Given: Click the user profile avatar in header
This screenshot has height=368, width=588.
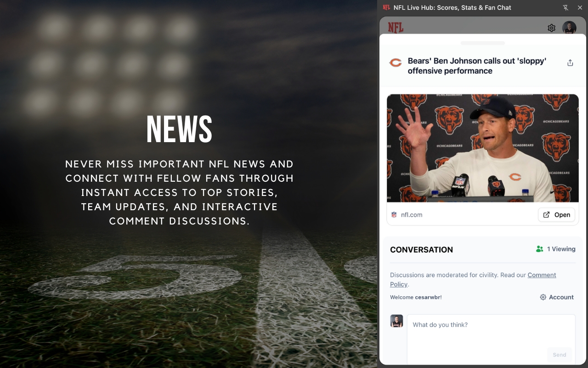Looking at the screenshot, I should [x=569, y=28].
